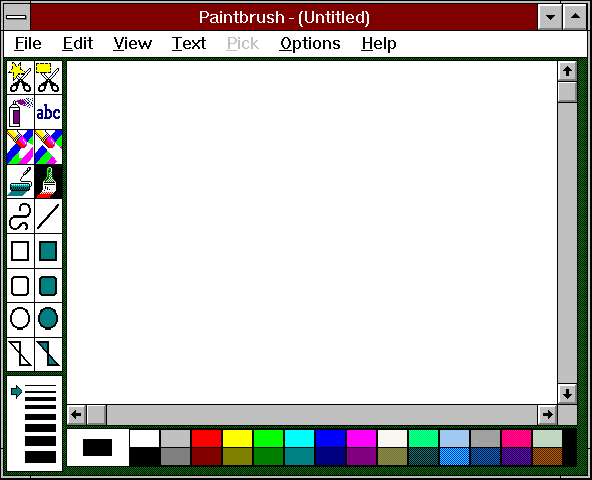Click the horizontal scrollbar right arrow

tap(547, 415)
